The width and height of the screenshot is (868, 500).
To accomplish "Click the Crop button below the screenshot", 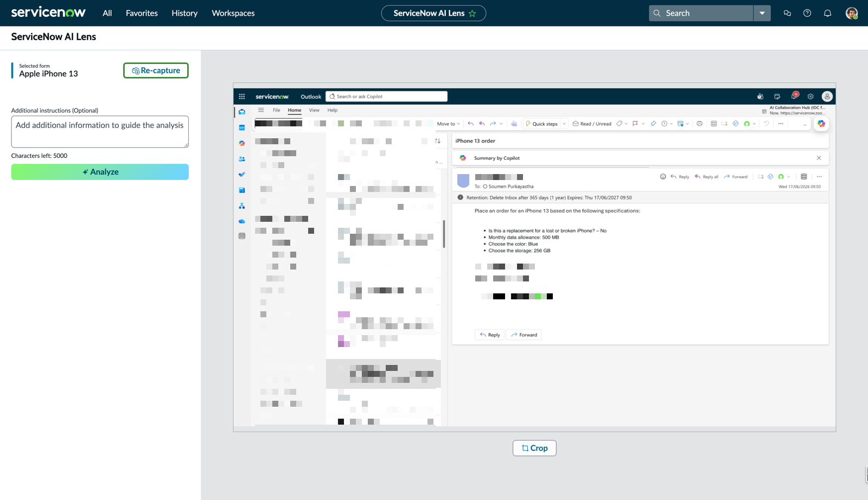I will pyautogui.click(x=534, y=448).
